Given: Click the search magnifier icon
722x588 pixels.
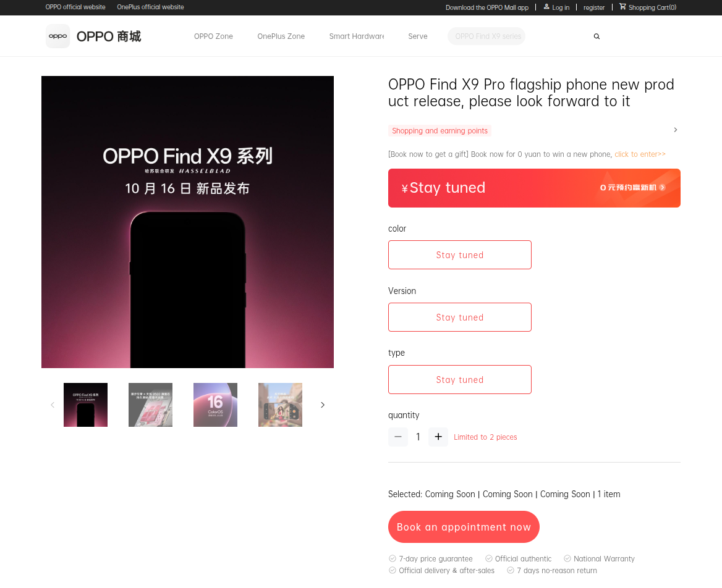Looking at the screenshot, I should 597,36.
